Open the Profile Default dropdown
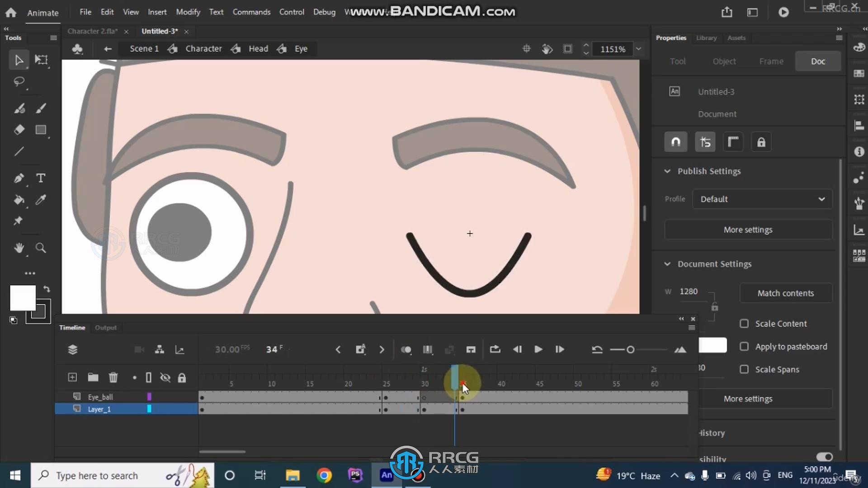Viewport: 868px width, 488px height. coord(762,199)
